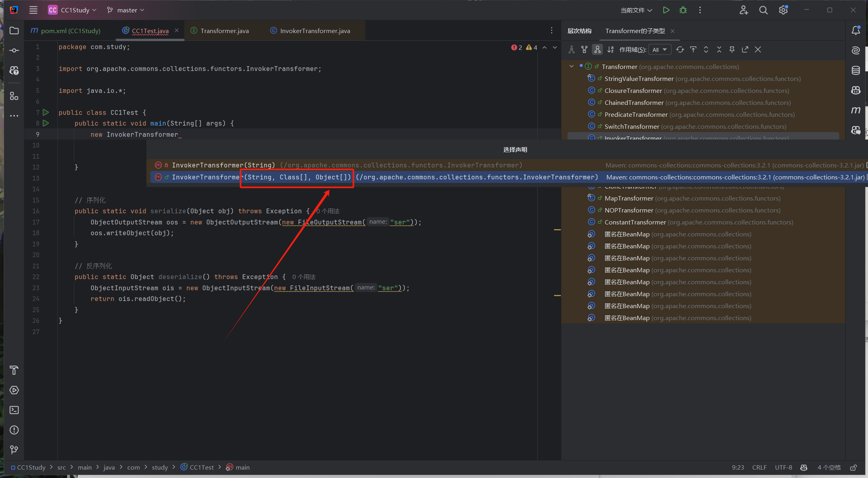Click 0 个用法 hint on deserialize method
Image resolution: width=868 pixels, height=478 pixels.
click(304, 277)
